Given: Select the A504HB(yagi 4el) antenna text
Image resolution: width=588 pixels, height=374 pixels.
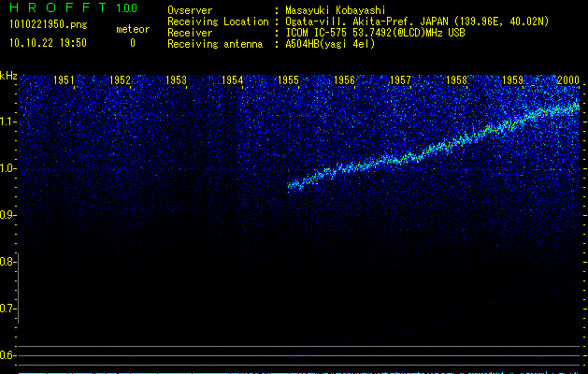Looking at the screenshot, I should pyautogui.click(x=330, y=44).
